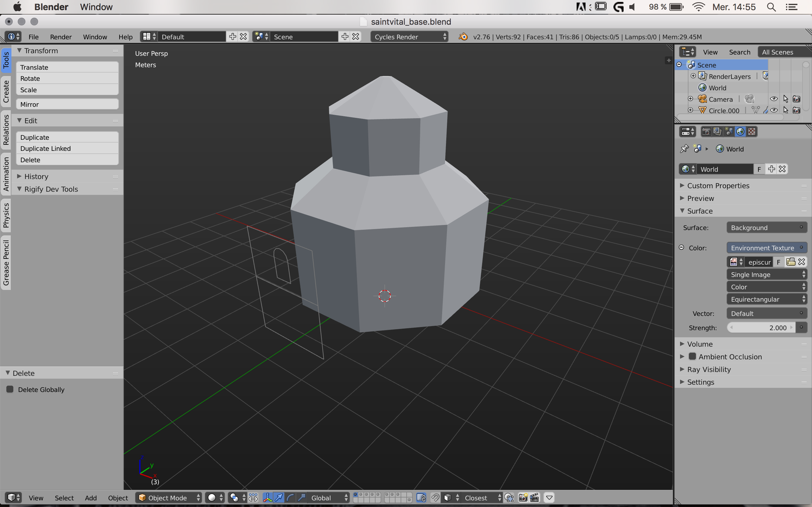The width and height of the screenshot is (812, 507).
Task: Switch to the Create tab
Action: 6,92
